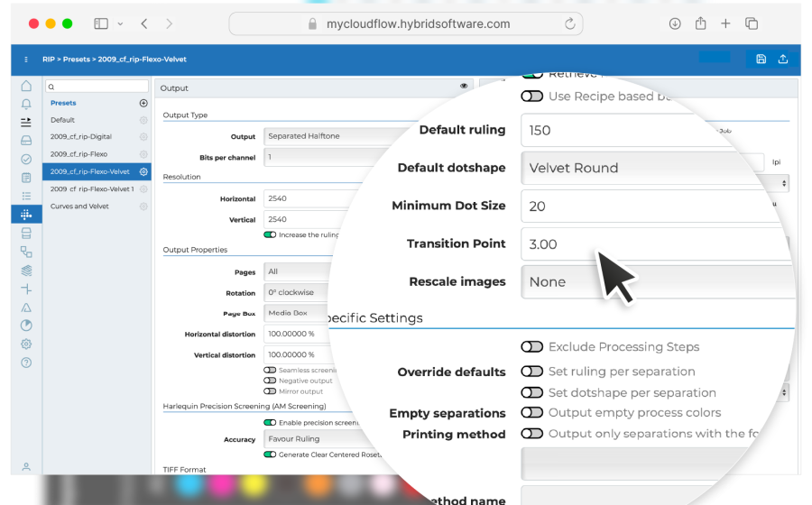Screen dimensions: 812x505
Task: Go back in Safari
Action: (x=144, y=23)
